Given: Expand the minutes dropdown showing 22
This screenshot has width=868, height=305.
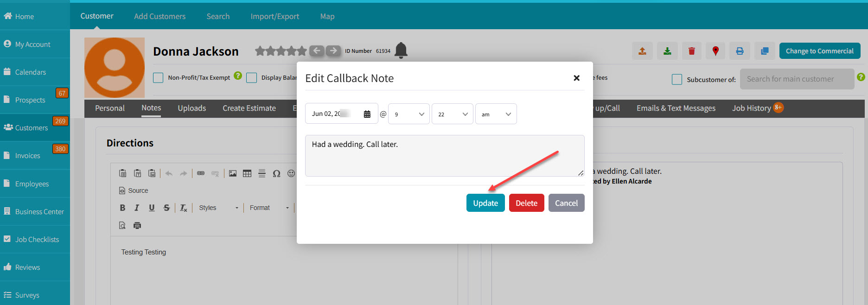Looking at the screenshot, I should point(453,114).
